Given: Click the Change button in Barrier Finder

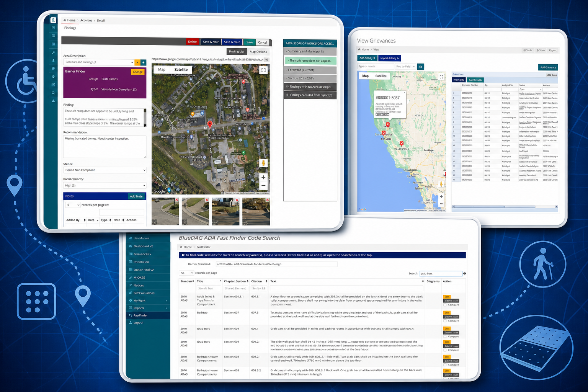Looking at the screenshot, I should click(138, 72).
